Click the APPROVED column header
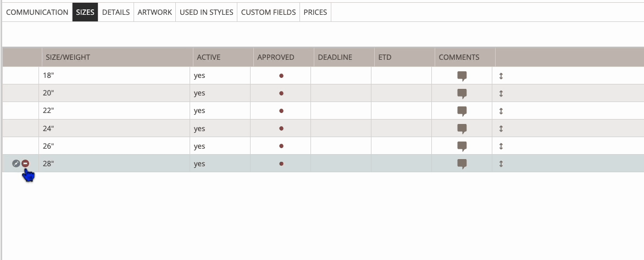This screenshot has width=644, height=260. coord(284,57)
